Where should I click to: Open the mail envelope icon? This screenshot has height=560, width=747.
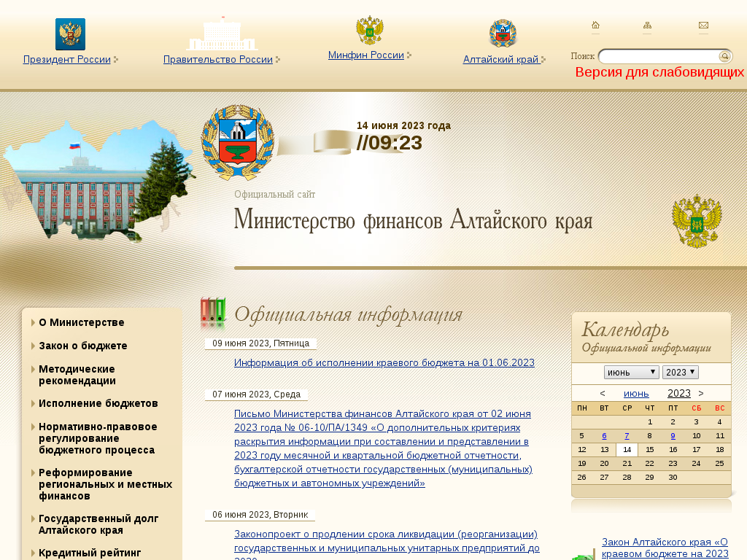pos(703,26)
